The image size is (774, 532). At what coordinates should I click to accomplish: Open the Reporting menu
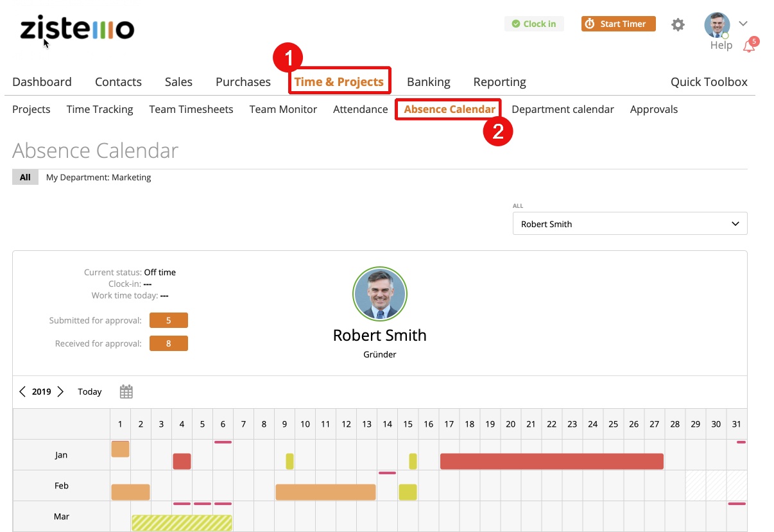(500, 82)
